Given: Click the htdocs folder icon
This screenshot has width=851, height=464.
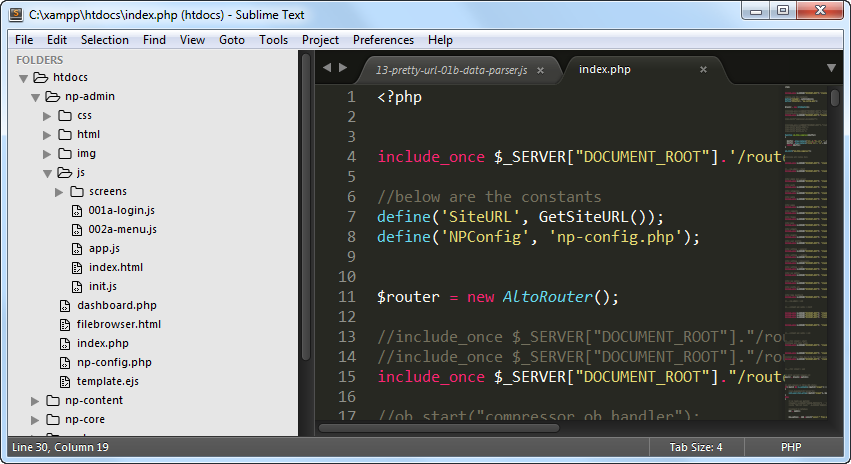Looking at the screenshot, I should point(41,77).
